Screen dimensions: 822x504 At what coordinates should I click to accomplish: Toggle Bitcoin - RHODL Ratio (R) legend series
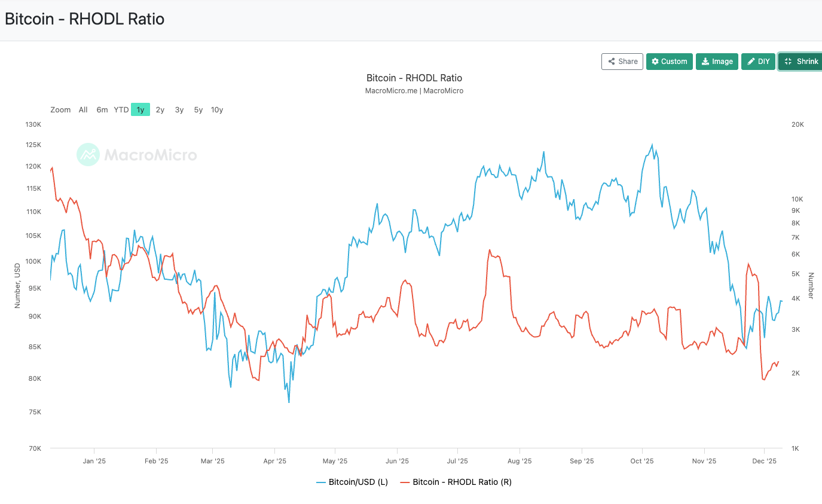(462, 482)
